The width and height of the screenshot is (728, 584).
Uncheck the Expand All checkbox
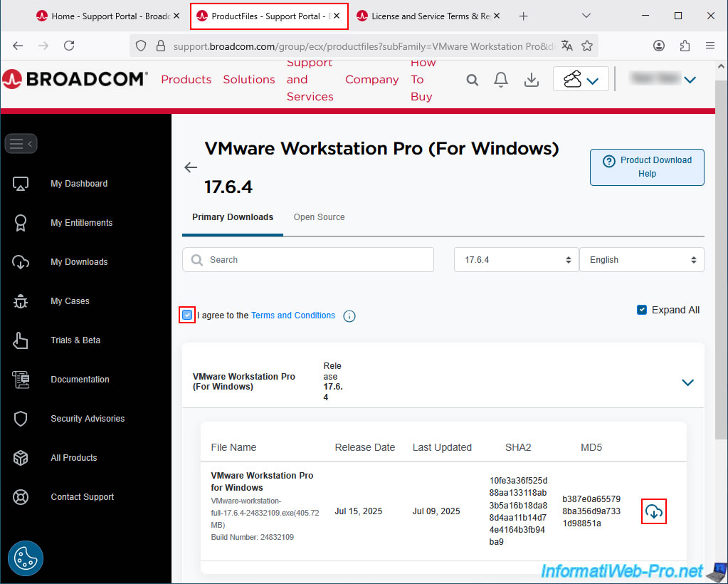coord(642,310)
